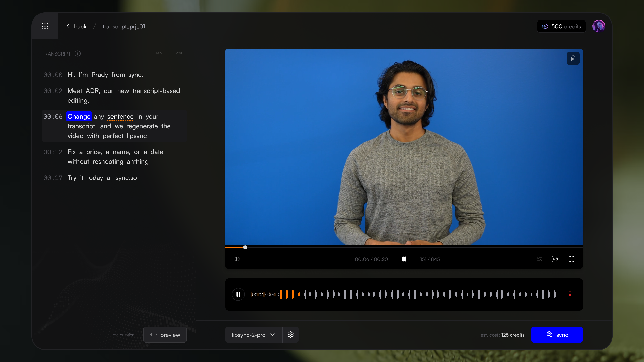Jump to timestamp 00:12
Viewport: 644px width, 362px height.
pos(53,152)
